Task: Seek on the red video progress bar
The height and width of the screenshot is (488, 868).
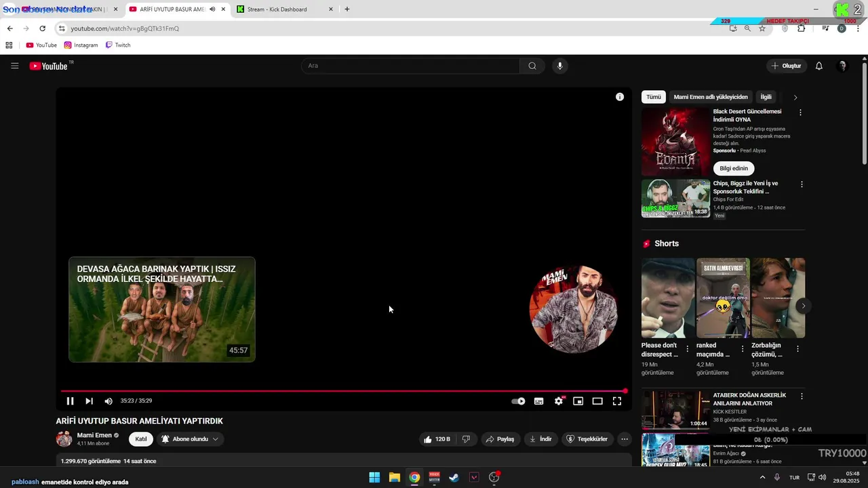Action: [342, 391]
